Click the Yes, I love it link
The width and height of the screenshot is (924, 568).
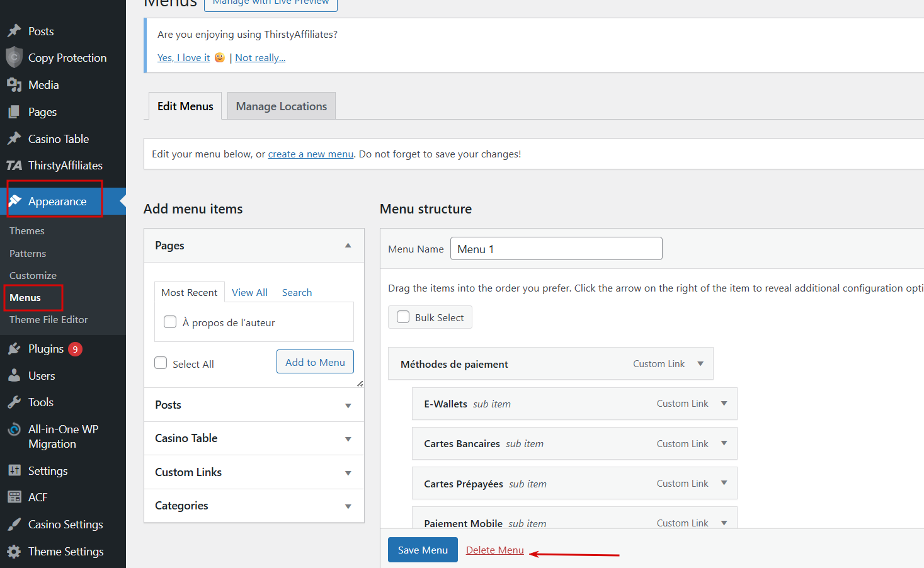click(183, 57)
